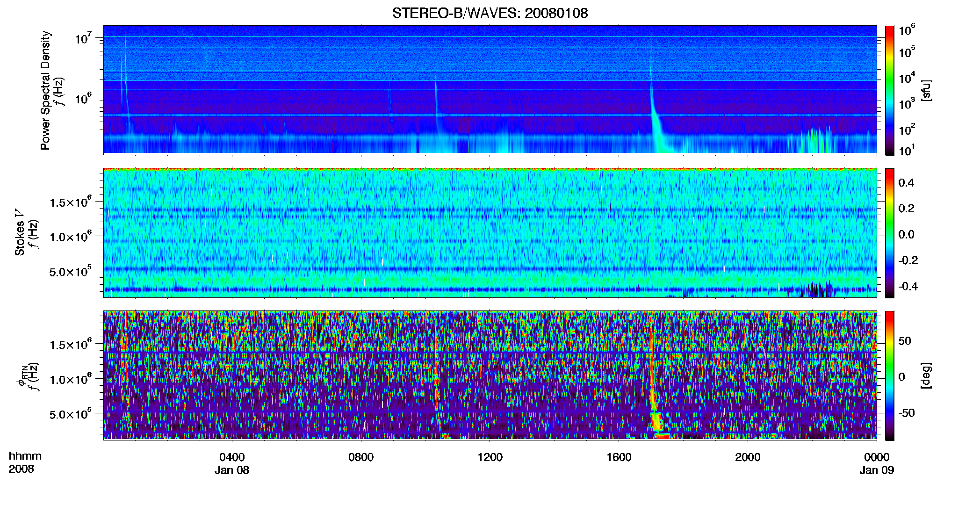The width and height of the screenshot is (980, 505).
Task: Click the plot title STEREO-B/WAVES: 20080108
Action: (x=490, y=13)
